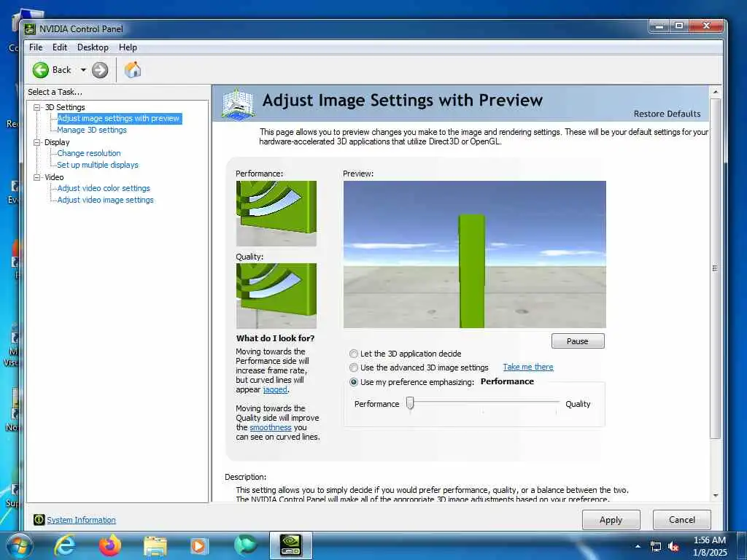Open Windows Explorer from the taskbar

coord(155,546)
